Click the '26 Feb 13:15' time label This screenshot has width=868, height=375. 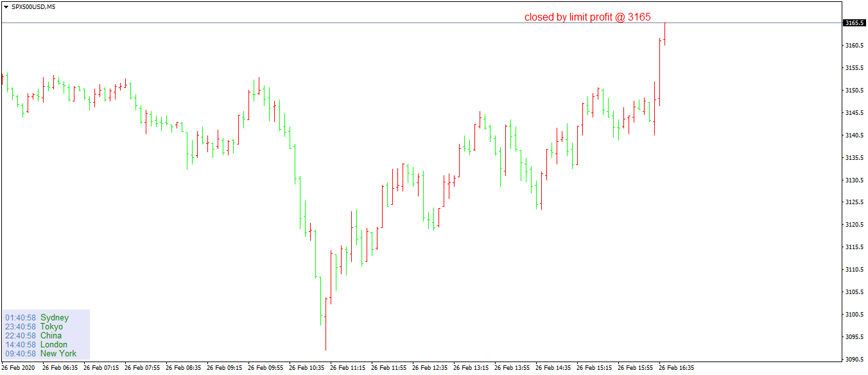pos(471,369)
